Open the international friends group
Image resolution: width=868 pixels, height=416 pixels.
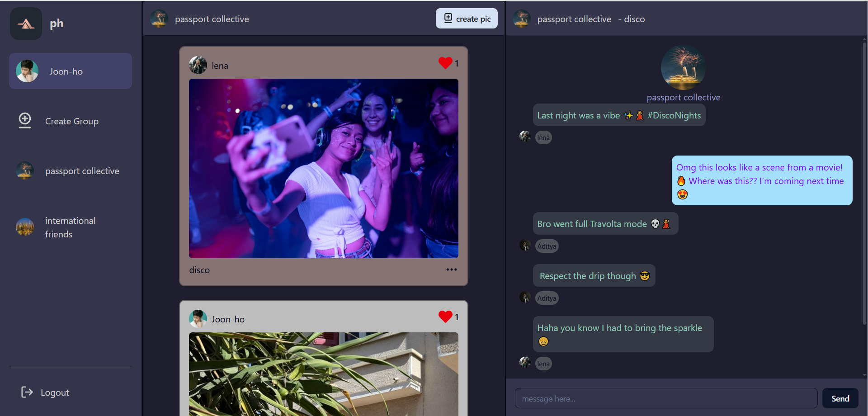[x=71, y=227]
